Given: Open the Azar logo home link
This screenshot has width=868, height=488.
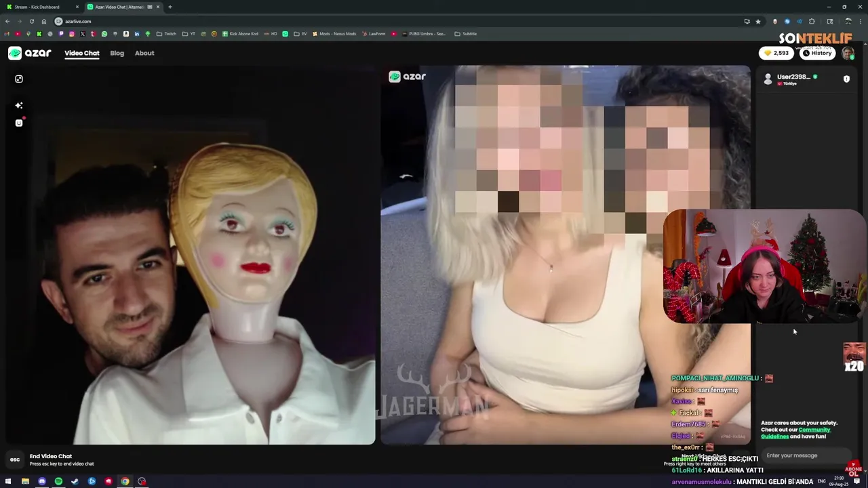Looking at the screenshot, I should click(x=29, y=53).
